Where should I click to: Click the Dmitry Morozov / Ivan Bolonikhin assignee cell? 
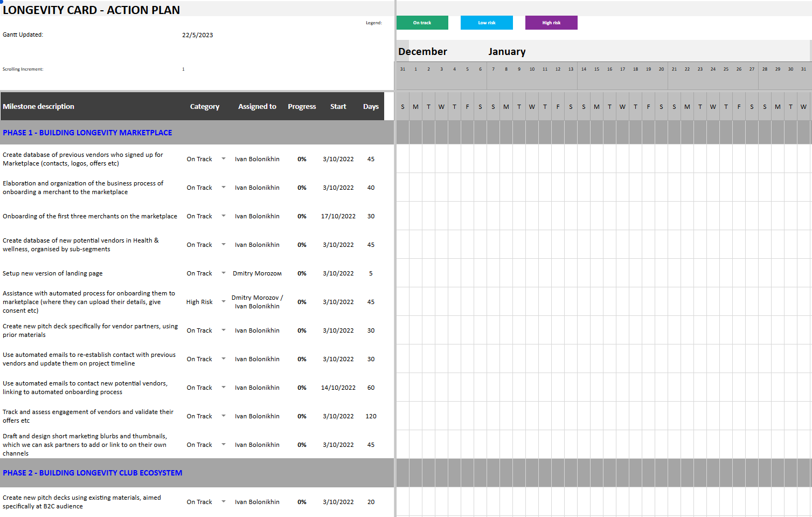click(x=257, y=302)
